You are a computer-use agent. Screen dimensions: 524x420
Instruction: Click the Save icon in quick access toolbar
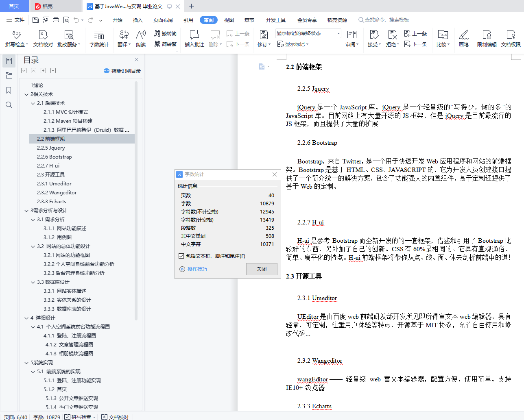(x=35, y=20)
